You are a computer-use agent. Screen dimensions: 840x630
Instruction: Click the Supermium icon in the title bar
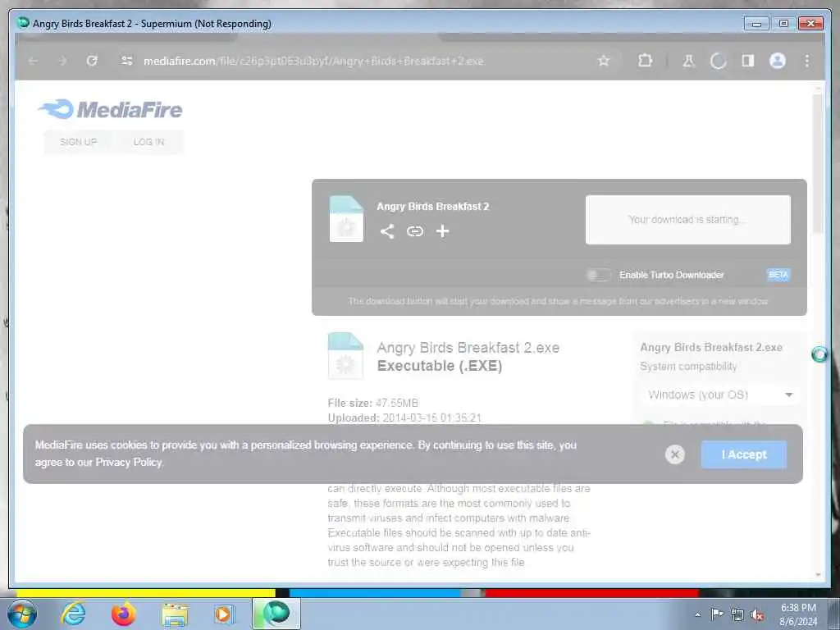point(23,23)
